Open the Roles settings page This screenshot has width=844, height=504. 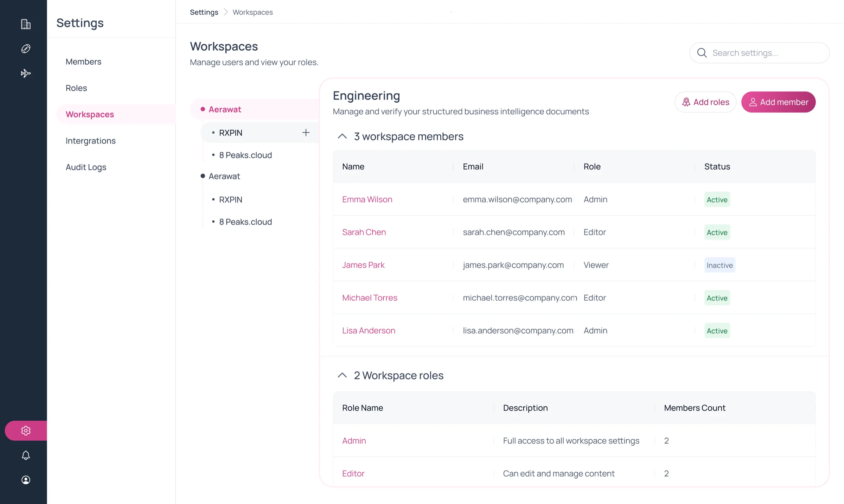point(76,88)
